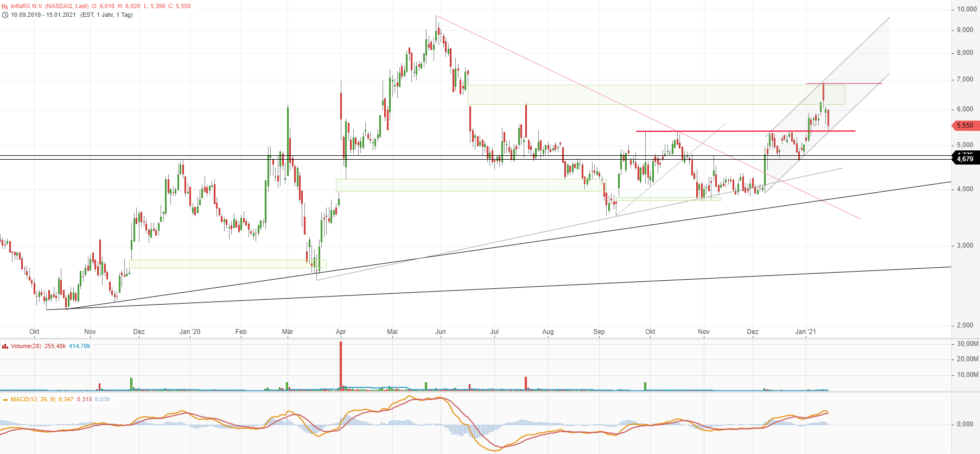Click the blue 414,70k volume average value
Screen dimensions: 980x454
coord(80,346)
